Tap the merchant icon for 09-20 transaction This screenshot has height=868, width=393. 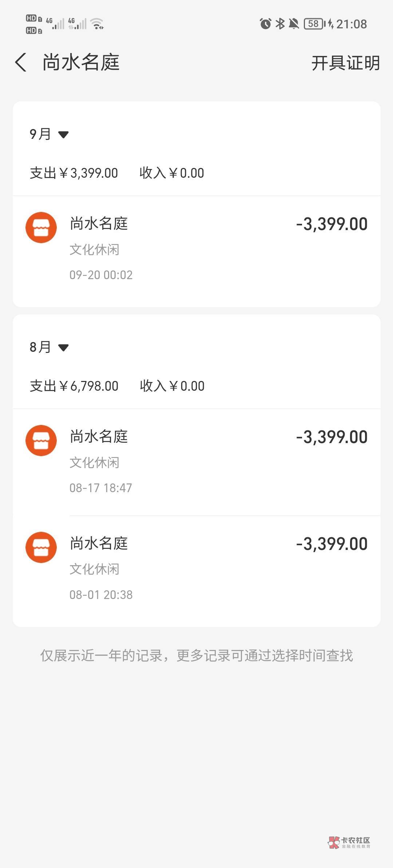point(41,228)
